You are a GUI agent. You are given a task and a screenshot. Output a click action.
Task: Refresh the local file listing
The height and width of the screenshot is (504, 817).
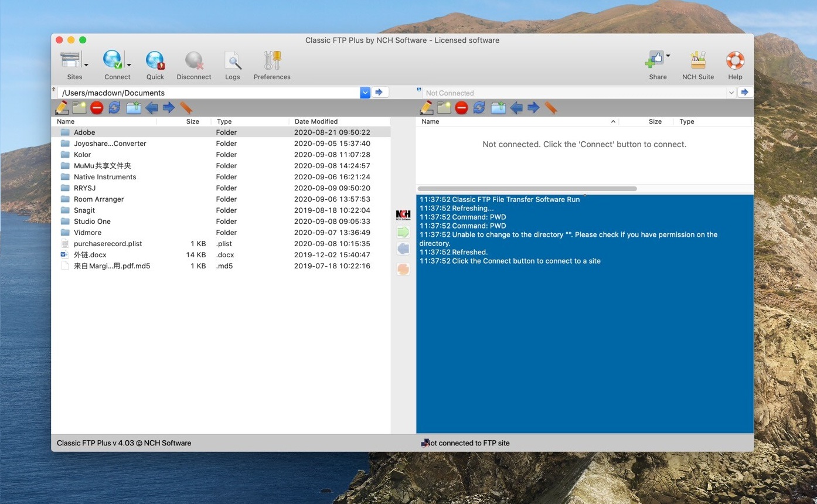point(114,107)
